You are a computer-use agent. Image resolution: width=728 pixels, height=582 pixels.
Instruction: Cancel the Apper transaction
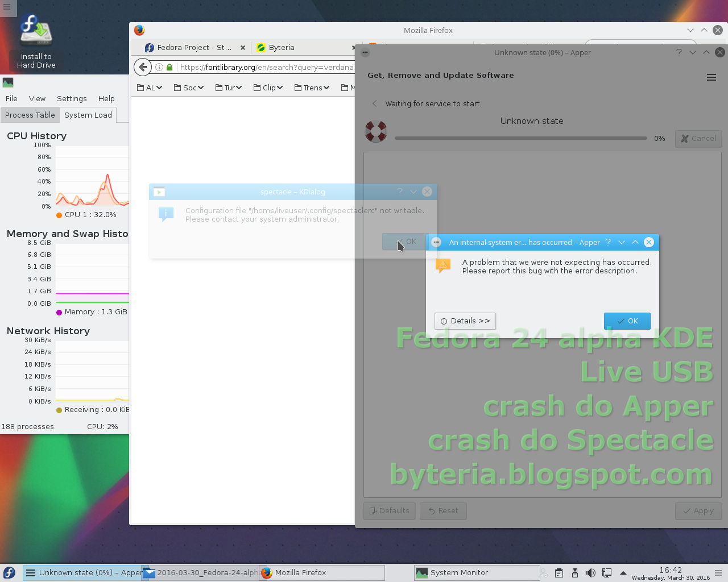[698, 138]
